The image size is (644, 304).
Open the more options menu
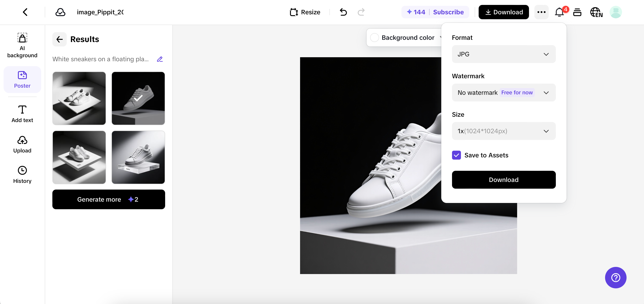tap(541, 12)
